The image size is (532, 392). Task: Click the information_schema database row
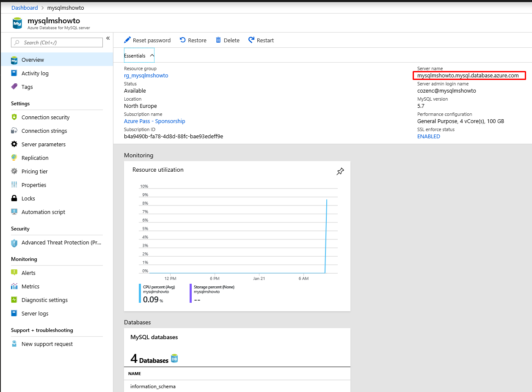(x=237, y=386)
